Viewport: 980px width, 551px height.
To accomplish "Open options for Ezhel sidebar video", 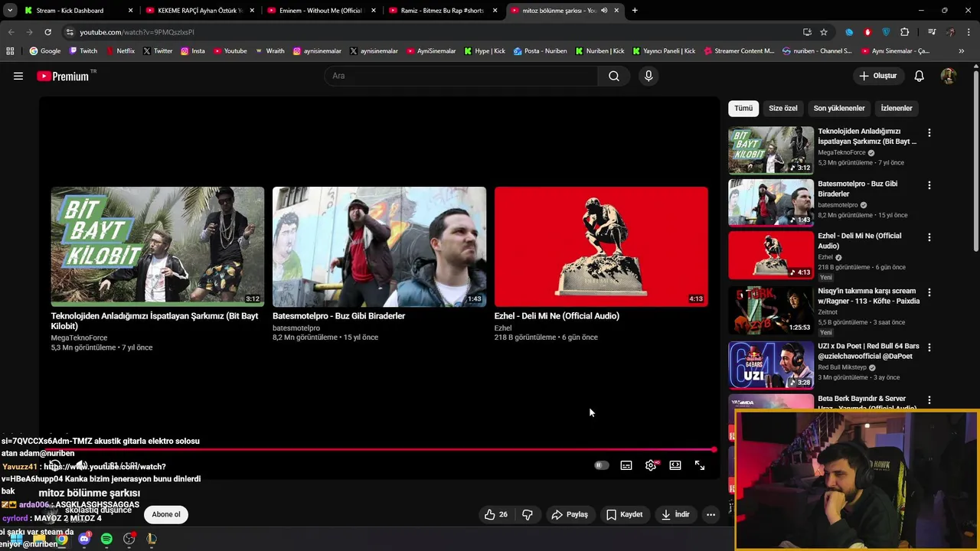I will tap(929, 237).
